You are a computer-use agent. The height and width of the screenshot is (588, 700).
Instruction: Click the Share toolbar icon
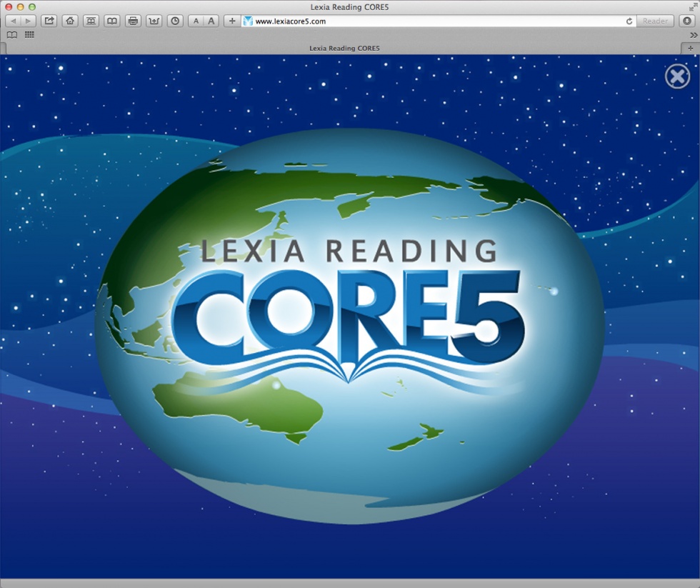tap(49, 21)
